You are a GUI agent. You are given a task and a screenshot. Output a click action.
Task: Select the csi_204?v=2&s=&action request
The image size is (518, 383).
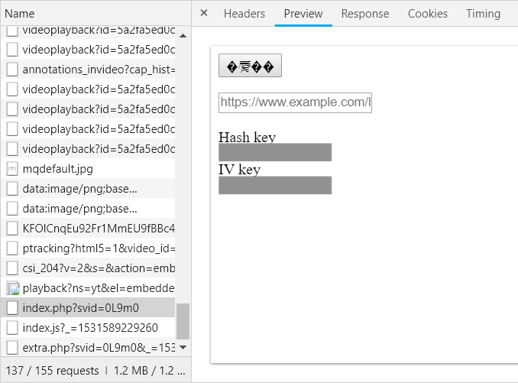tap(88, 268)
